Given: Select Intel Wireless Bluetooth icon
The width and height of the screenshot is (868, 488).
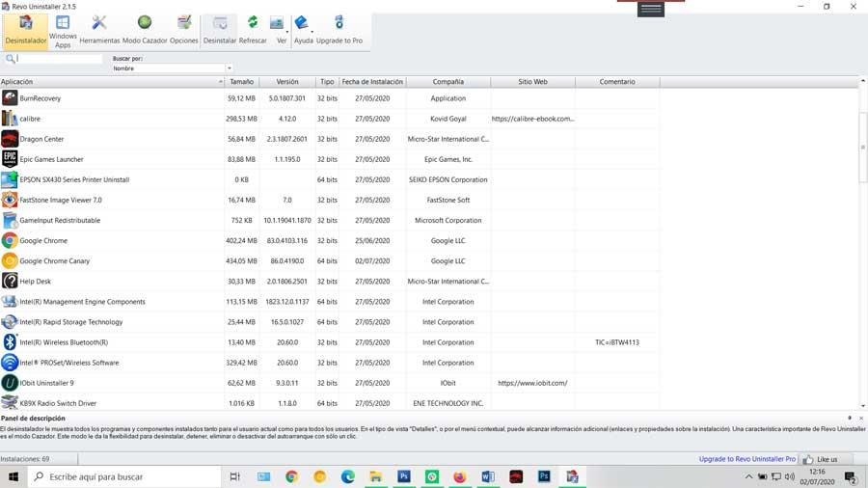Looking at the screenshot, I should pos(10,342).
